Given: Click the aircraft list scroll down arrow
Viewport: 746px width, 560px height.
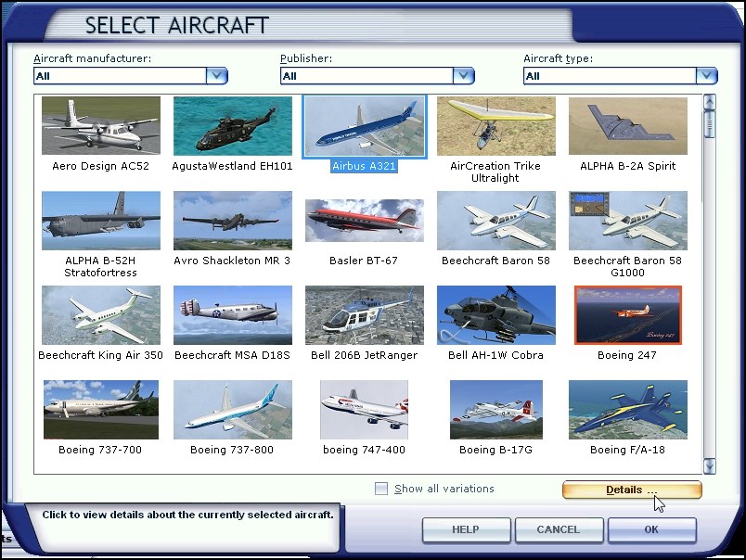Looking at the screenshot, I should coord(709,466).
